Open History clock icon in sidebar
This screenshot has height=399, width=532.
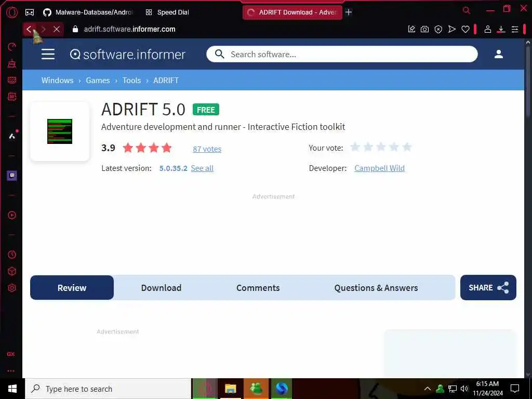click(x=12, y=255)
